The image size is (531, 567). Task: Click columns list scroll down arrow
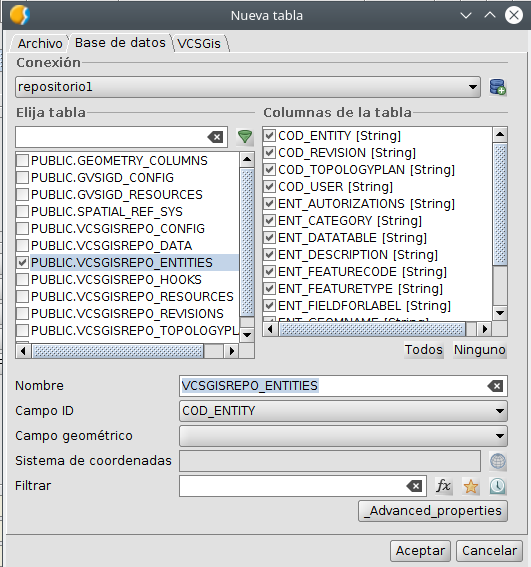pos(500,313)
